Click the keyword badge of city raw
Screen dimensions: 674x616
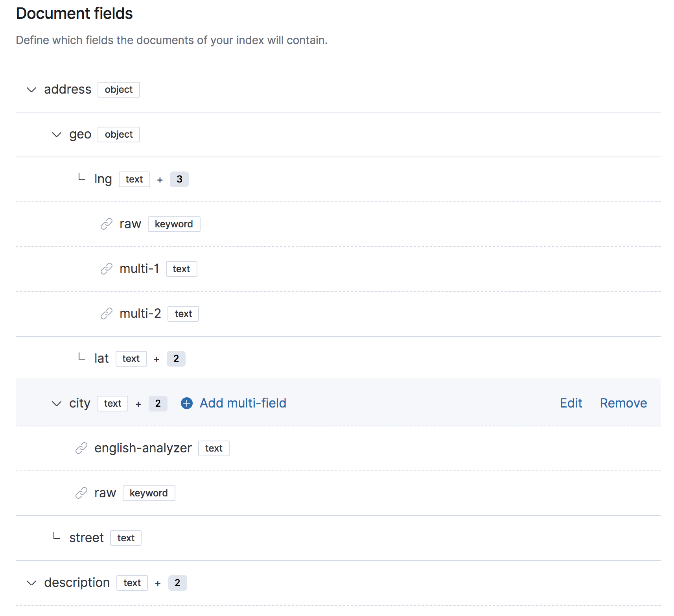click(149, 493)
